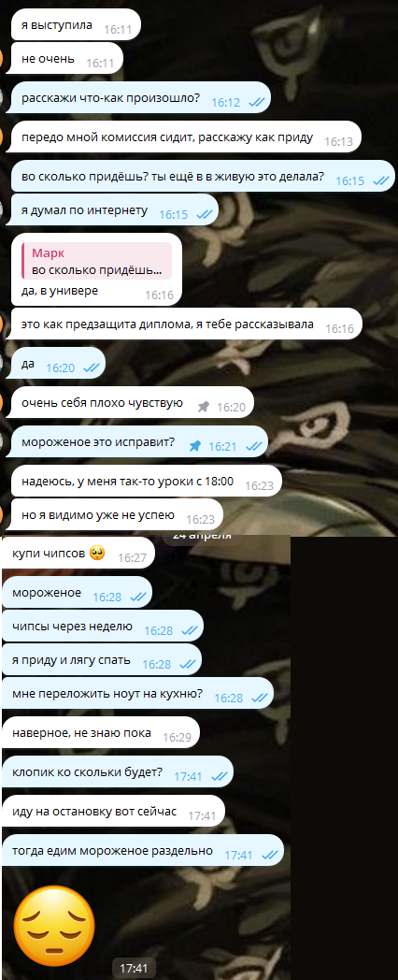Select the message 'я выступила'
The height and width of the screenshot is (980, 398).
[x=76, y=25]
